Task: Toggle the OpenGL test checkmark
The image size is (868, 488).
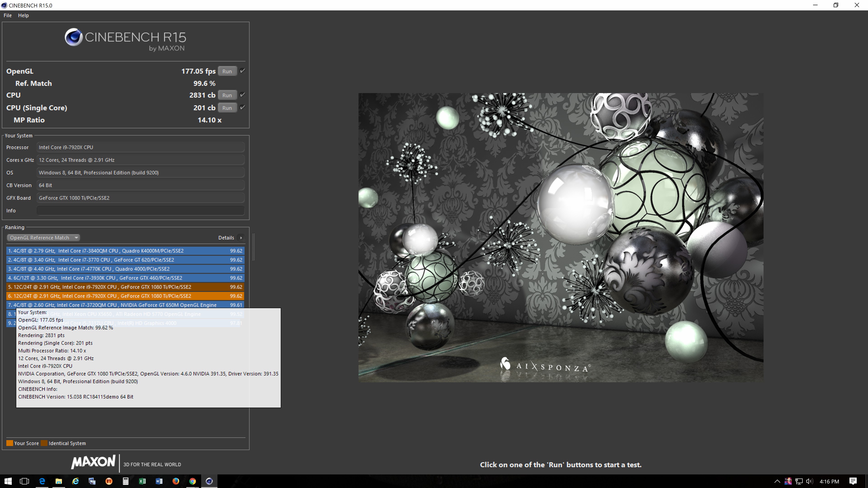Action: tap(242, 71)
